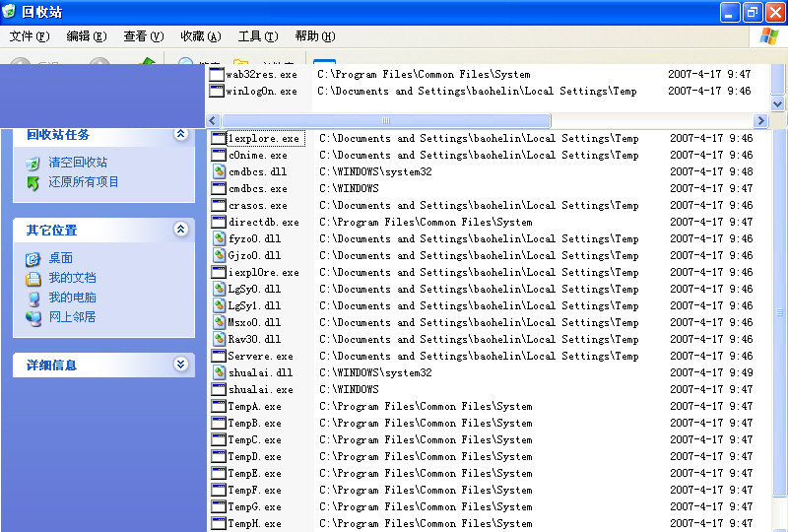The width and height of the screenshot is (788, 532).
Task: Click the horizontal scrollbar thumb
Action: (x=386, y=120)
